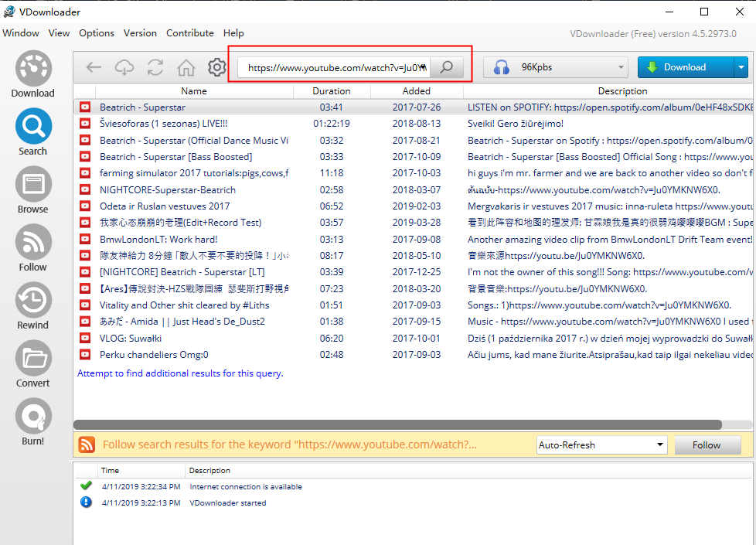This screenshot has height=545, width=756.
Task: Click the VDownloader app icon in title bar
Action: (x=9, y=12)
